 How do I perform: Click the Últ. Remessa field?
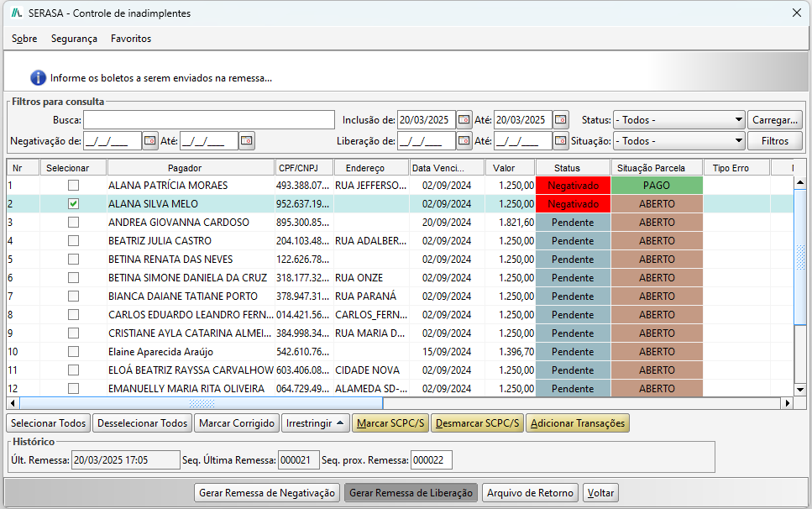point(126,459)
